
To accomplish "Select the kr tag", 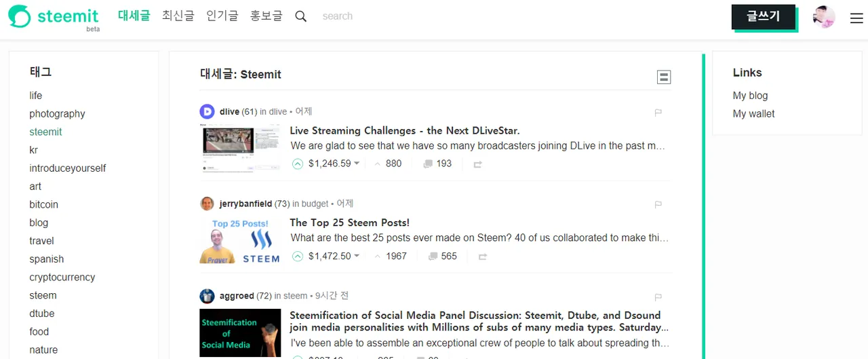I will click(x=34, y=150).
